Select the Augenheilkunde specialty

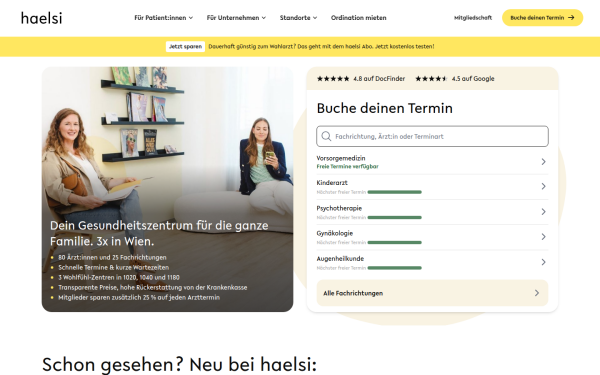(x=432, y=262)
